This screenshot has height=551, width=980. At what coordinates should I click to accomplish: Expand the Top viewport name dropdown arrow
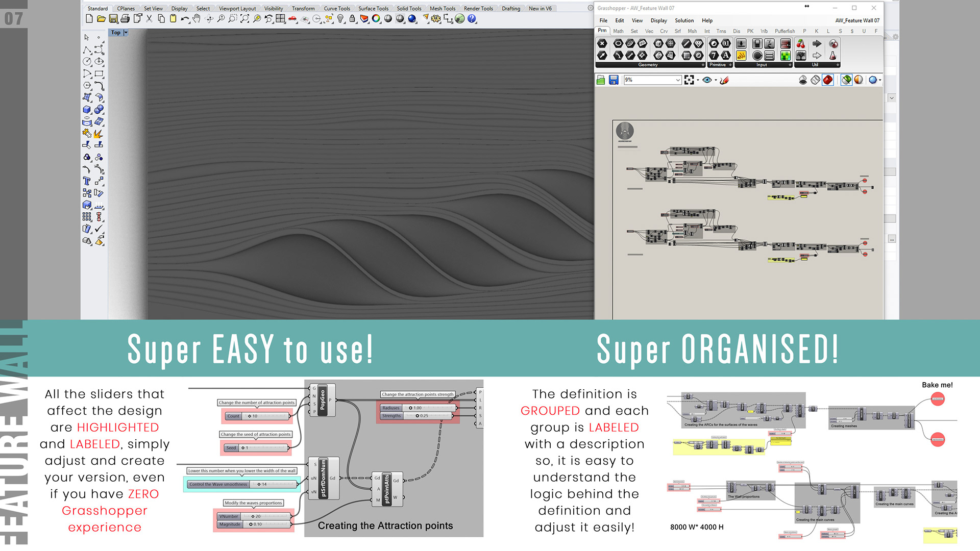126,33
